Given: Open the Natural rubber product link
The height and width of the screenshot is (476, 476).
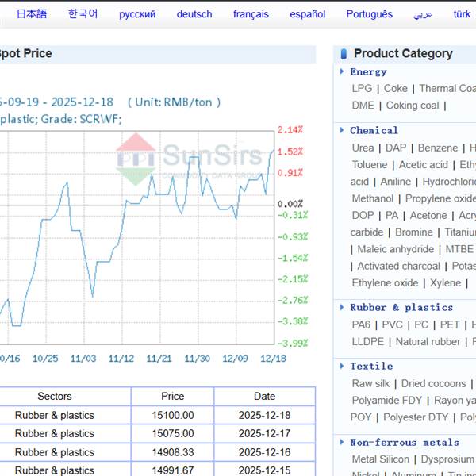Looking at the screenshot, I should 428,342.
